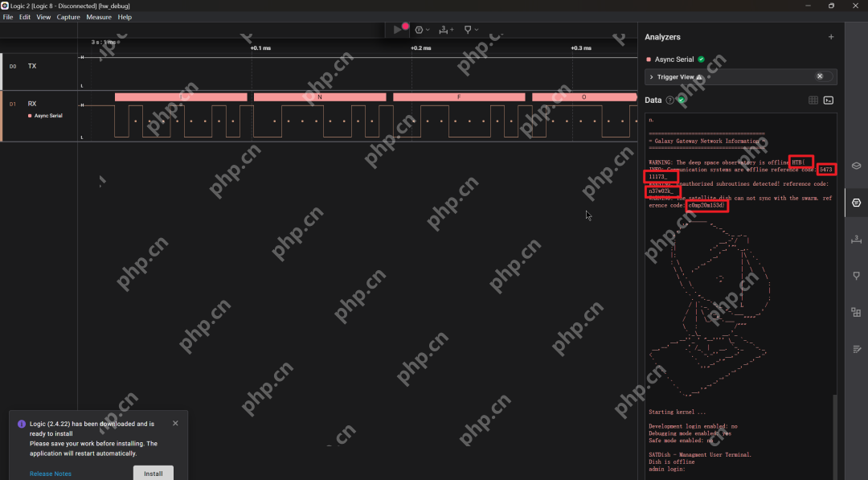Open the Measurements sidebar panel icon
868x480 pixels.
point(857,240)
